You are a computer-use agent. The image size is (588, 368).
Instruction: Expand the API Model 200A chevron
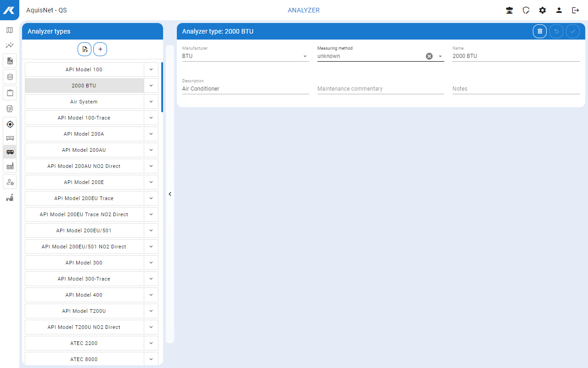[x=151, y=134]
